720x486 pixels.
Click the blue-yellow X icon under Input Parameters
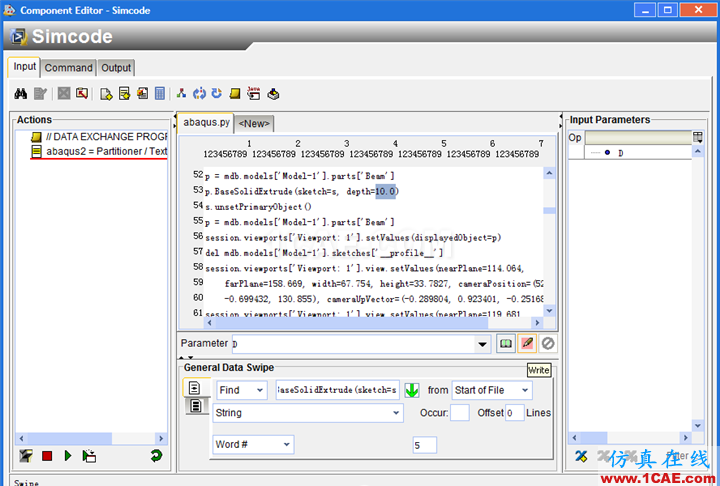click(581, 456)
